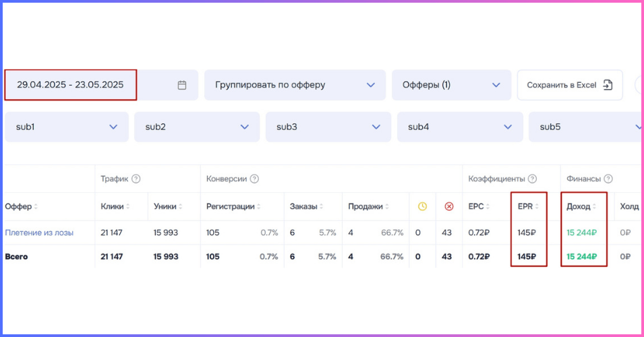The image size is (644, 337).
Task: Click the help icon next to Финансы
Action: pos(608,179)
